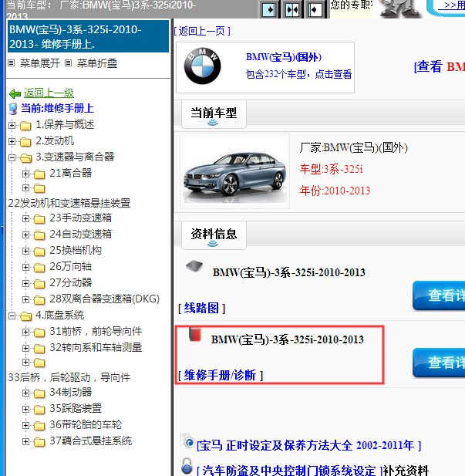
Task: Open the 线路图 link
Action: (x=201, y=308)
